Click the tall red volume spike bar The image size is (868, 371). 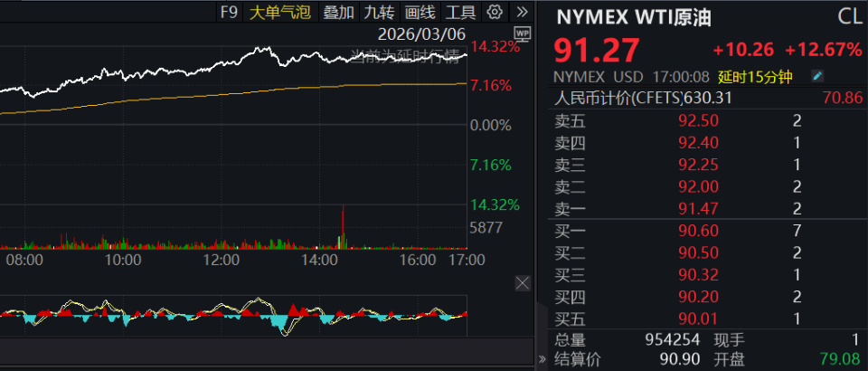pos(344,226)
